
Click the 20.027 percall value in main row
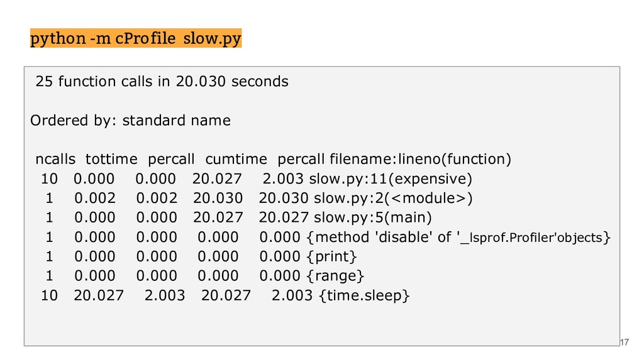[284, 217]
